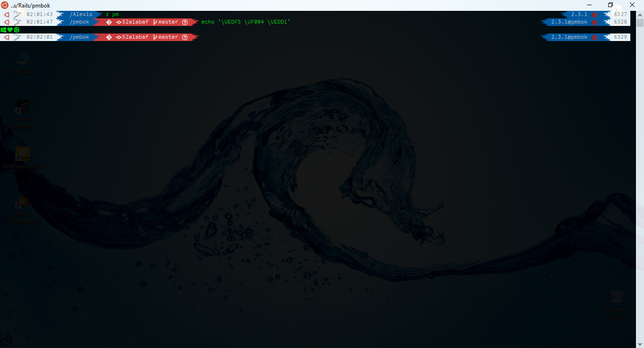Screen dimensions: 644x348
Task: Click the scrollbar up arrow
Action: pyautogui.click(x=639, y=15)
